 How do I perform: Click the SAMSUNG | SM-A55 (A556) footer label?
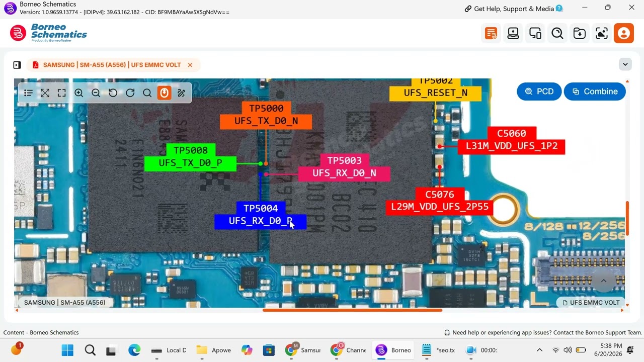pos(65,303)
